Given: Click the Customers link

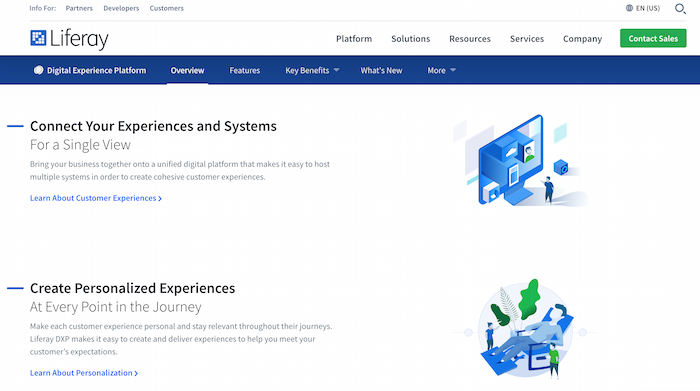Looking at the screenshot, I should click(167, 8).
